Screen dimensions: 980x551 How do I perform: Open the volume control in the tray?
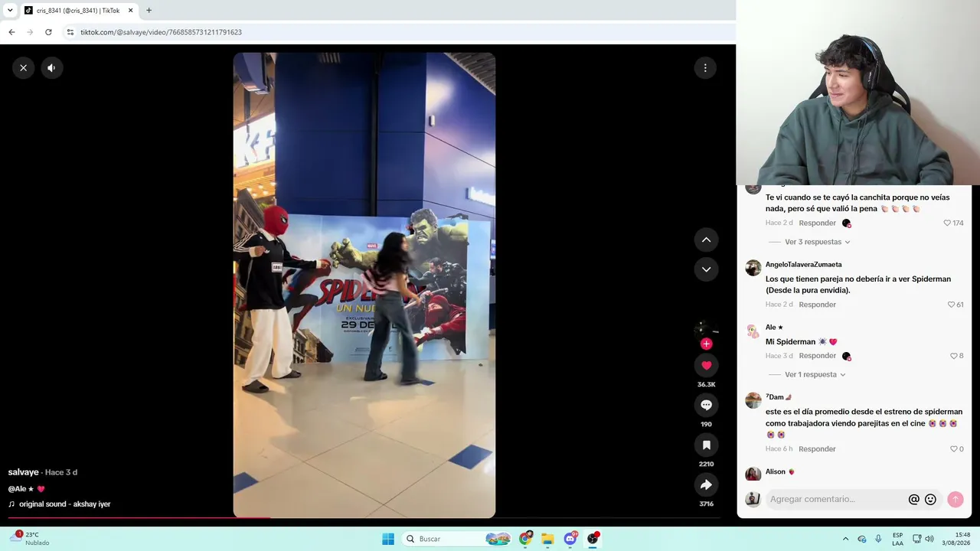click(x=929, y=539)
